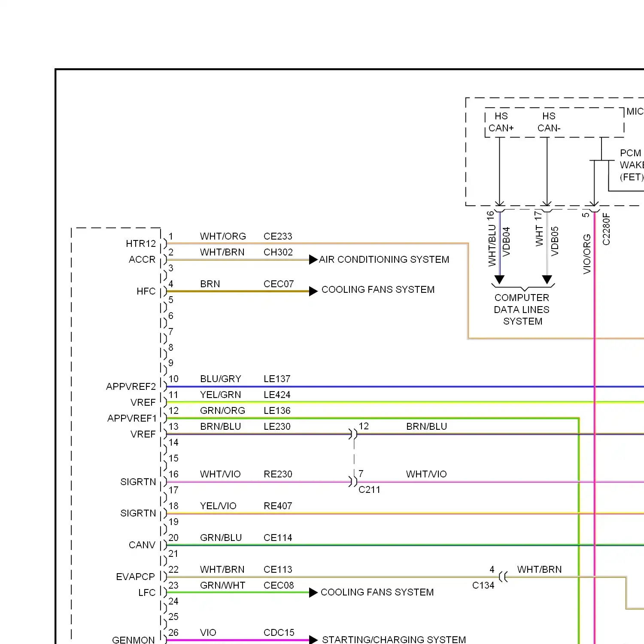Screen dimensions: 644x644
Task: Click the HFC pin label
Action: 146,292
